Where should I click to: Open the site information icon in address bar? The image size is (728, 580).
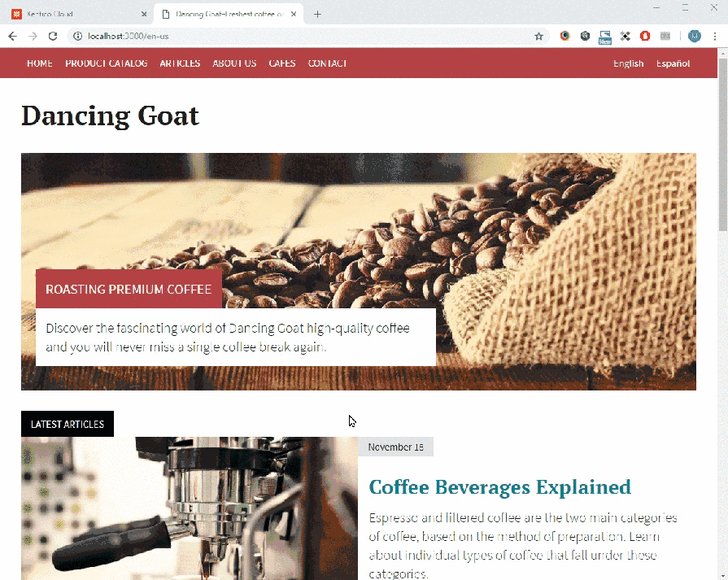tap(77, 37)
